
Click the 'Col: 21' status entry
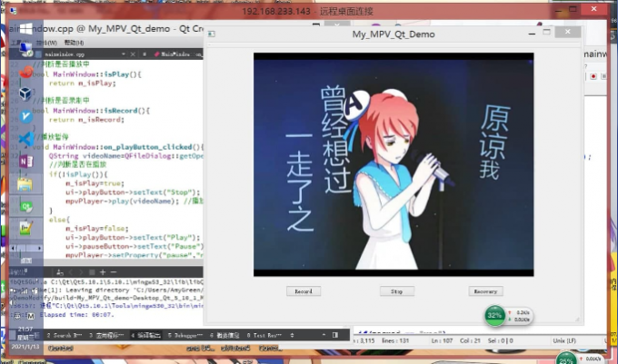click(x=470, y=340)
